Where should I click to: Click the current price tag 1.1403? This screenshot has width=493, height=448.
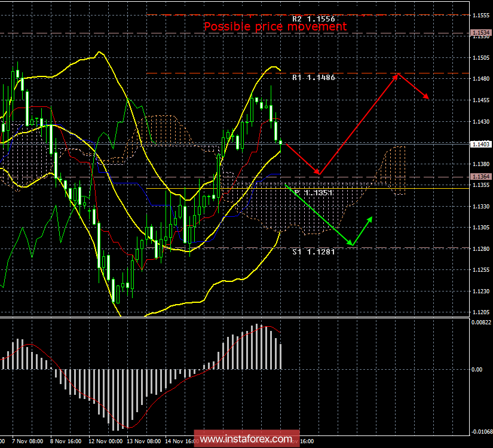click(480, 144)
